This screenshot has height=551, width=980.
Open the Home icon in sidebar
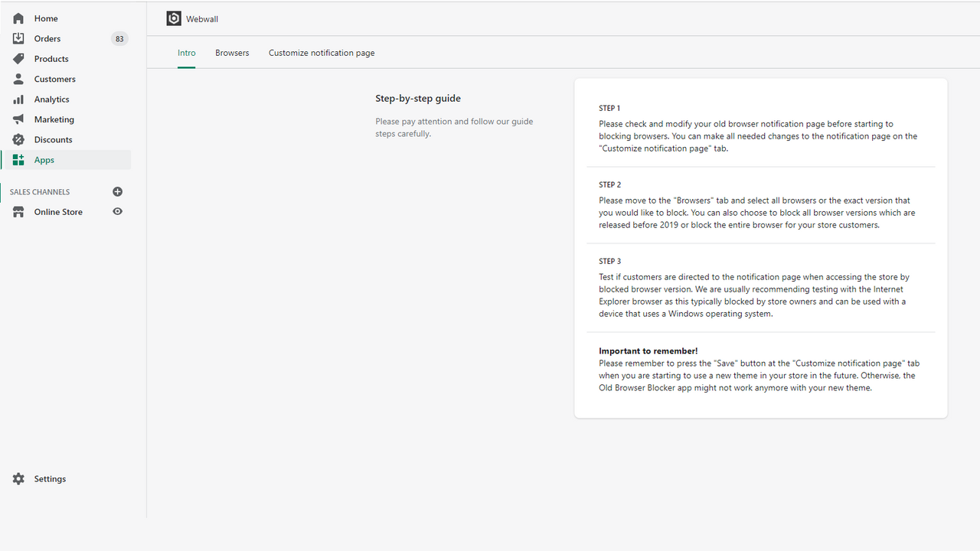[x=18, y=18]
